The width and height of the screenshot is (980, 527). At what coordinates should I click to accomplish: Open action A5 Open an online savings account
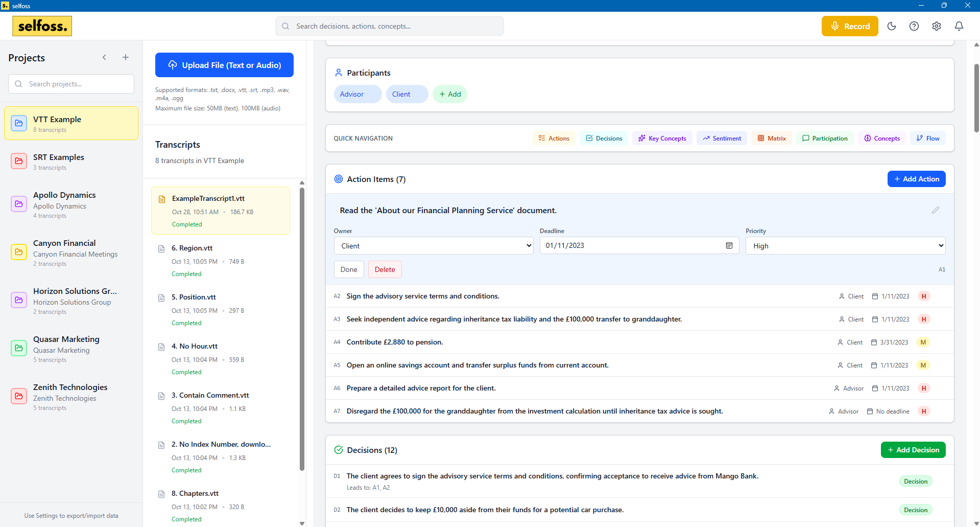639,365
